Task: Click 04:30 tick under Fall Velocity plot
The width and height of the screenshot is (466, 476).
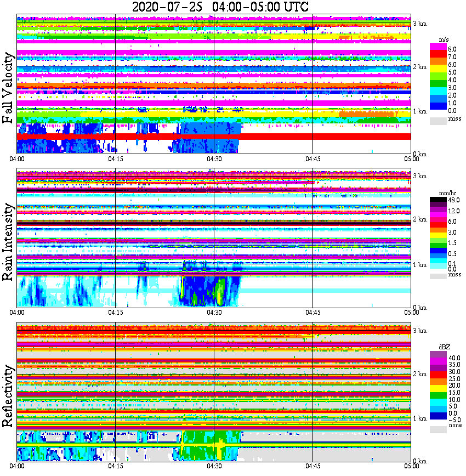Action: (214, 159)
